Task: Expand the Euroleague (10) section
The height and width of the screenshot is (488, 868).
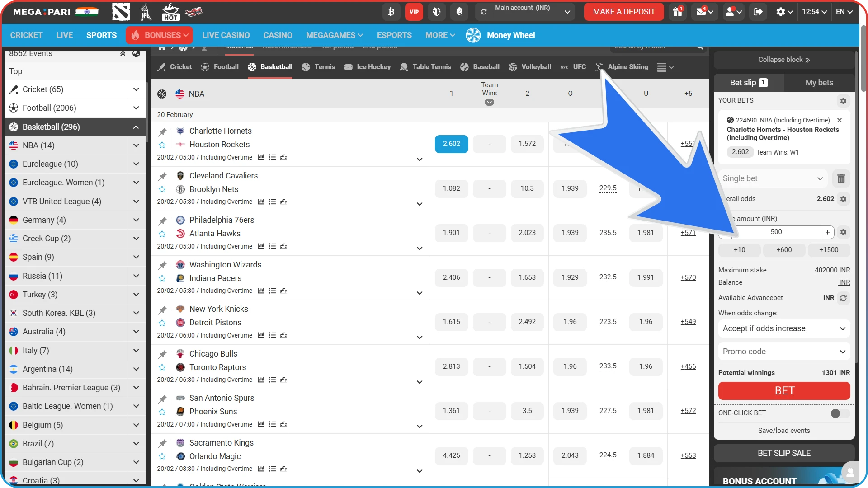Action: pos(136,164)
